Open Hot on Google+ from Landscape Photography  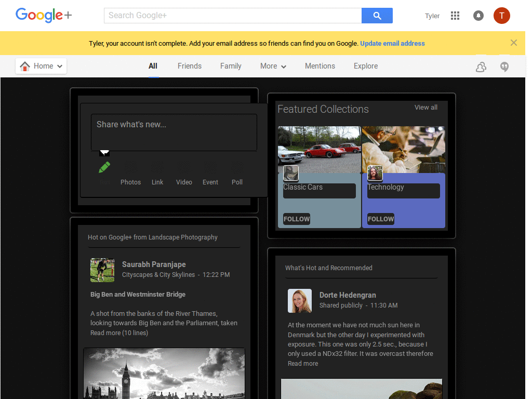[x=153, y=237]
